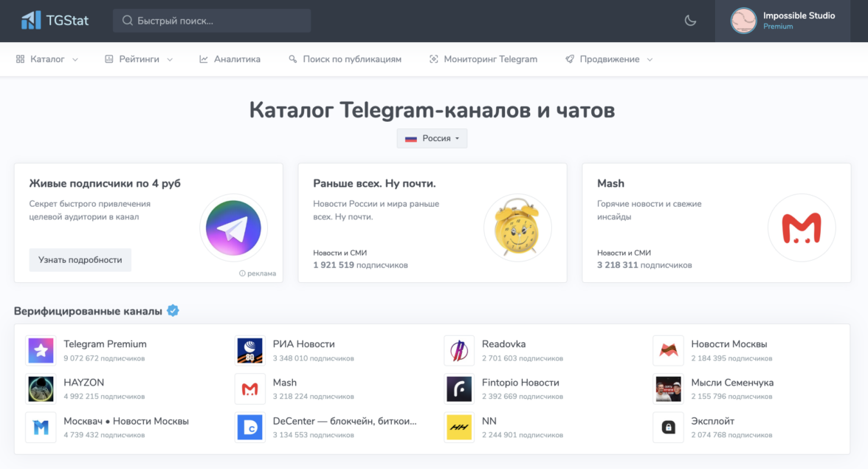Open Москвач • Новости Москвы channel
Screen dimensions: 868x469
pyautogui.click(x=126, y=421)
